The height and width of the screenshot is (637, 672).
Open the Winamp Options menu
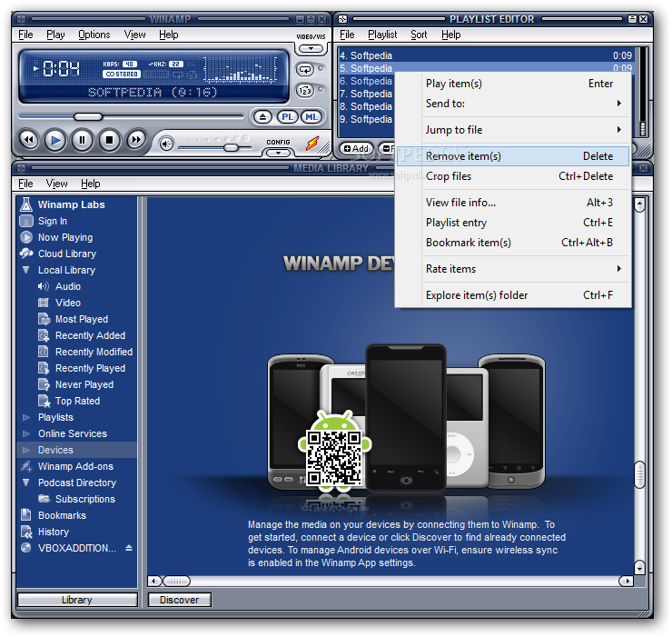[x=94, y=35]
